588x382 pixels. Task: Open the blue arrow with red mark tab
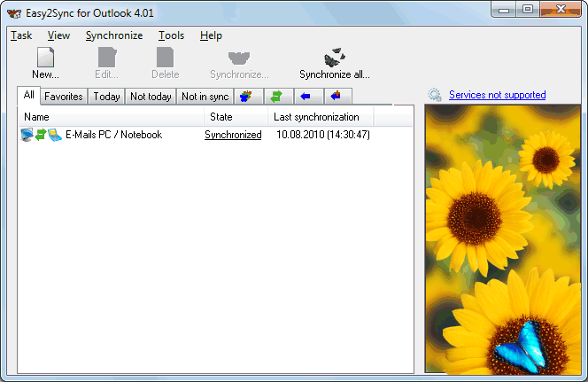pyautogui.click(x=337, y=97)
